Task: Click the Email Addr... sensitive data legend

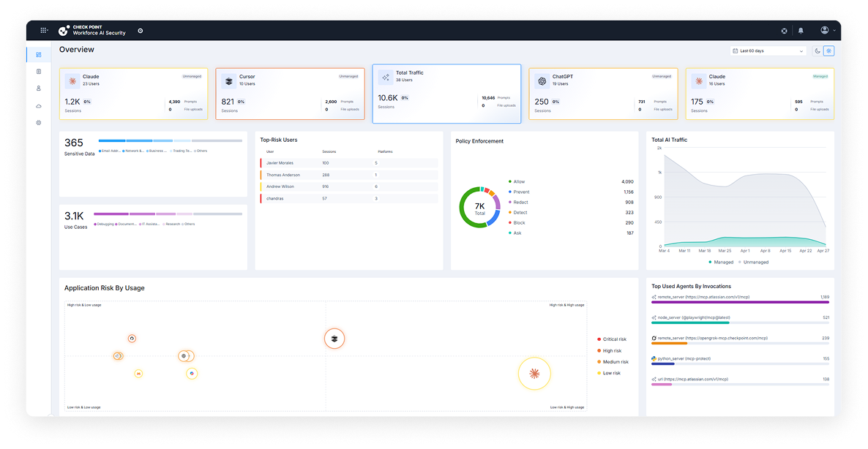Action: tap(110, 151)
